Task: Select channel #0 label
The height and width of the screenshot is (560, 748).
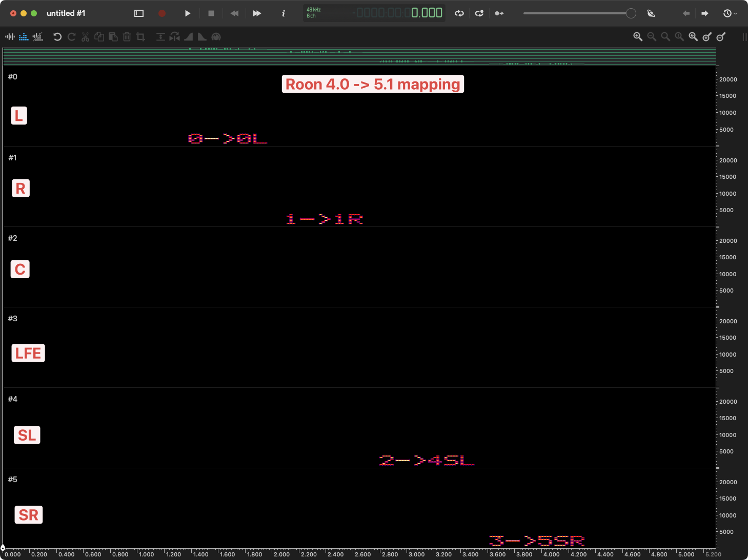Action: (13, 77)
